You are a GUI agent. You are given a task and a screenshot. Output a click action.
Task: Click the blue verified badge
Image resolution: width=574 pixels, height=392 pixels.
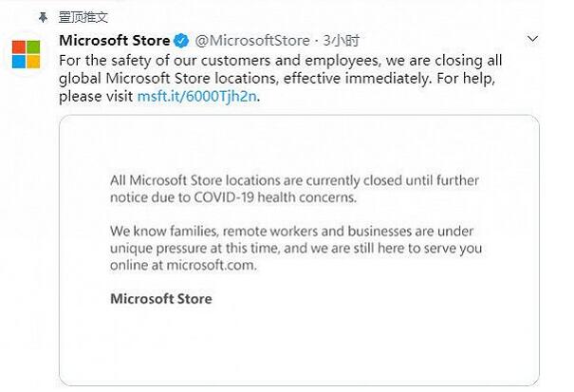tap(180, 41)
